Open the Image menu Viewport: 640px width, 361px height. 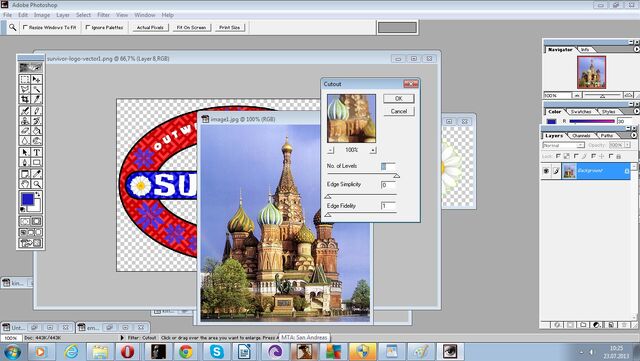coord(42,15)
